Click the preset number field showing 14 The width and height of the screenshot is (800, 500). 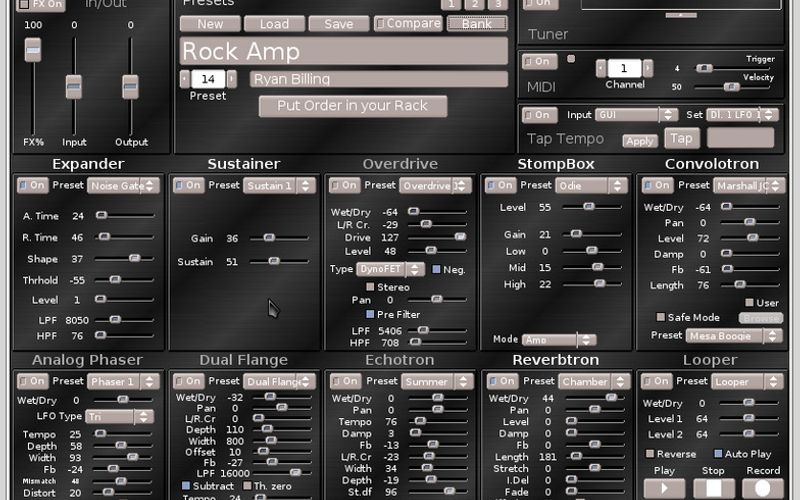click(x=208, y=79)
